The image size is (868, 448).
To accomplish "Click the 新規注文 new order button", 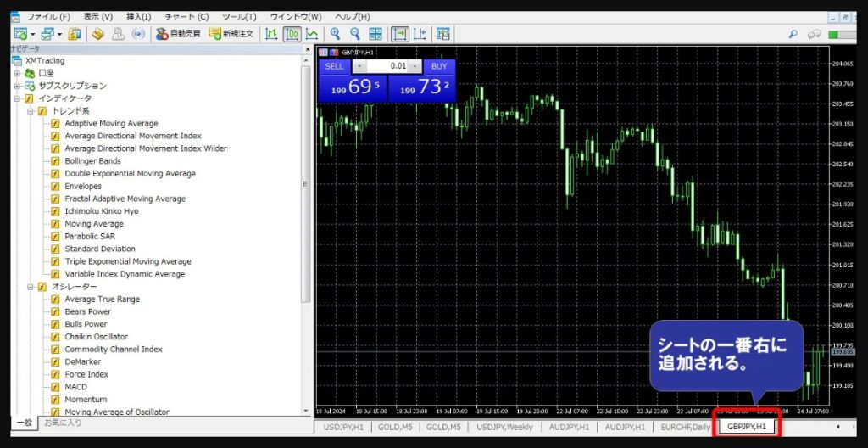I will coord(231,35).
